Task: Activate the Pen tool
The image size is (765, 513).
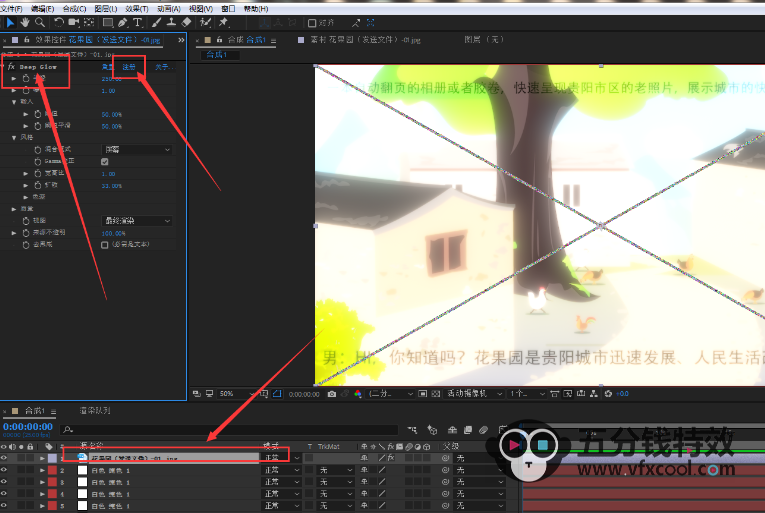Action: click(122, 22)
